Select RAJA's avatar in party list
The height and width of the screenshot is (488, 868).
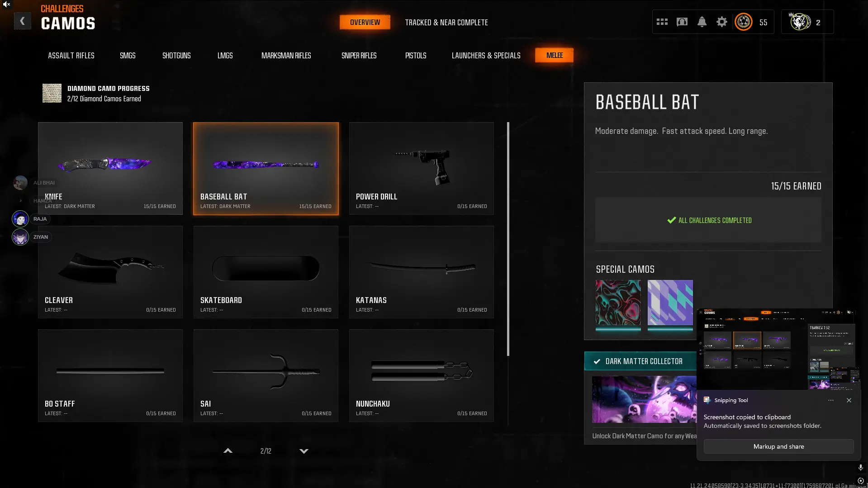pos(20,219)
